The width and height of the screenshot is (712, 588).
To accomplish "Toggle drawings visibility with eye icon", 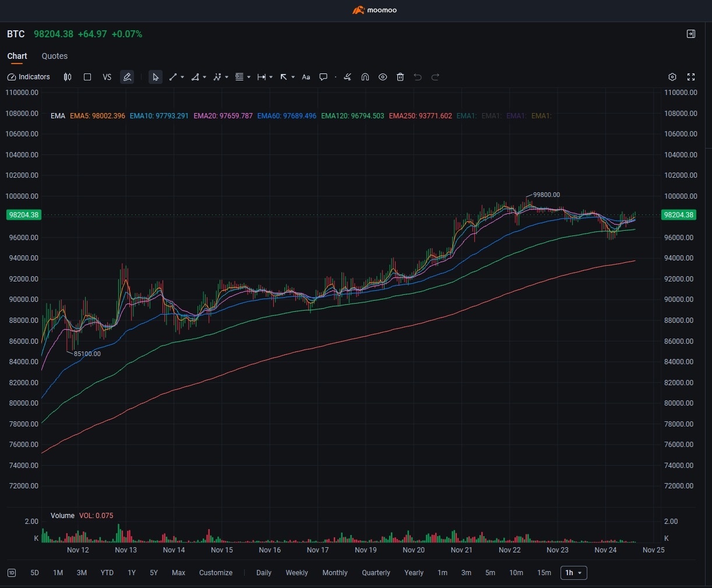I will 383,77.
